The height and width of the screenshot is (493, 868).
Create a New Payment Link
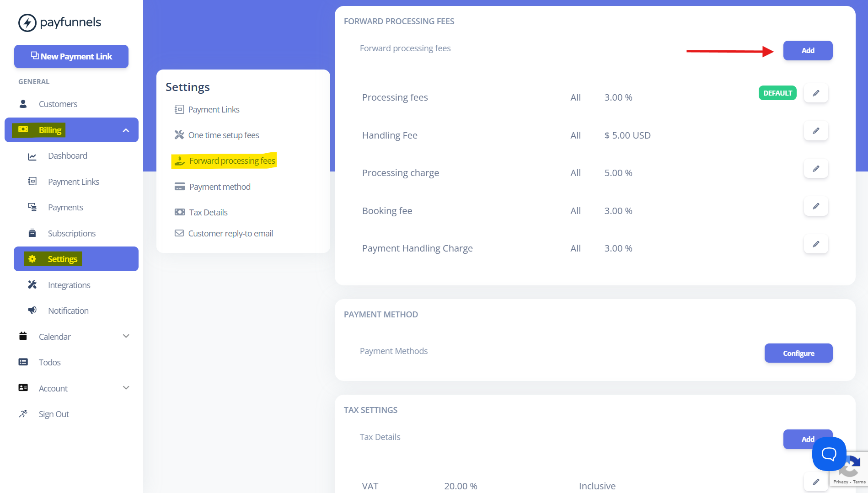(71, 56)
